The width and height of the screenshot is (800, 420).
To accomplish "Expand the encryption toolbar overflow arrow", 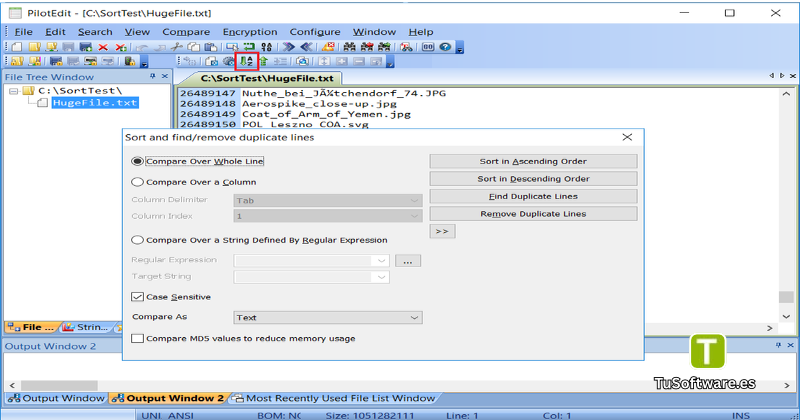I will pos(144,62).
